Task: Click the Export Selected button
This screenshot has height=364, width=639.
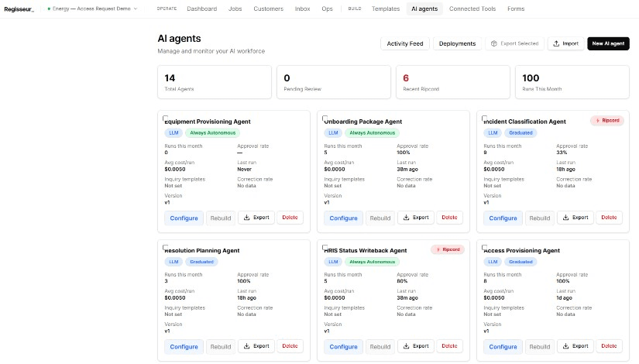Action: pyautogui.click(x=515, y=43)
